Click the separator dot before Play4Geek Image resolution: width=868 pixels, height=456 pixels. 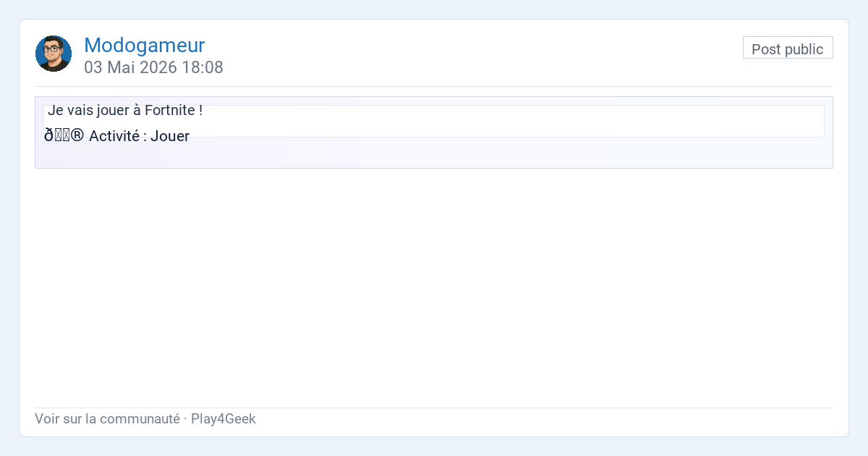(185, 418)
